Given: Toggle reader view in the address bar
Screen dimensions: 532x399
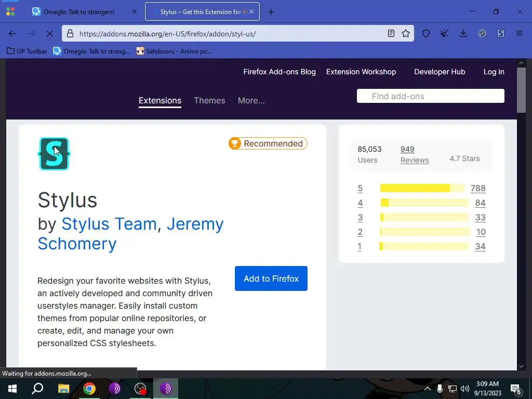Looking at the screenshot, I should [x=391, y=33].
